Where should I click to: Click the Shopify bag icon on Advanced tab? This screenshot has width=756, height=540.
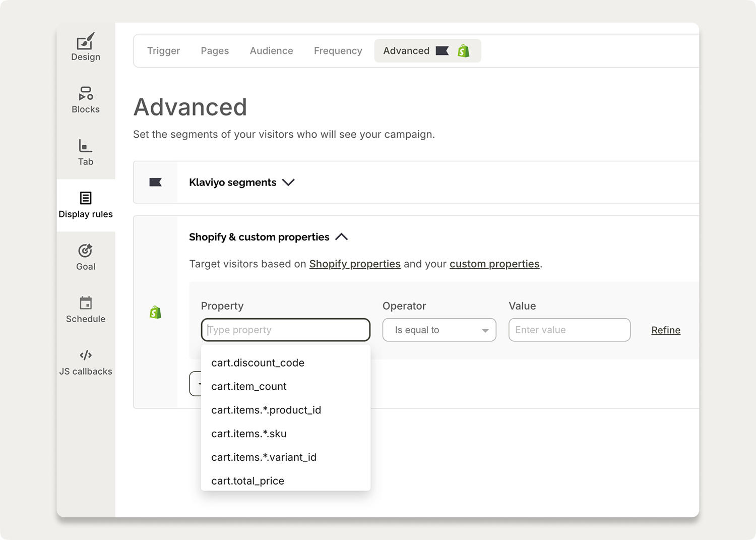[x=464, y=50]
